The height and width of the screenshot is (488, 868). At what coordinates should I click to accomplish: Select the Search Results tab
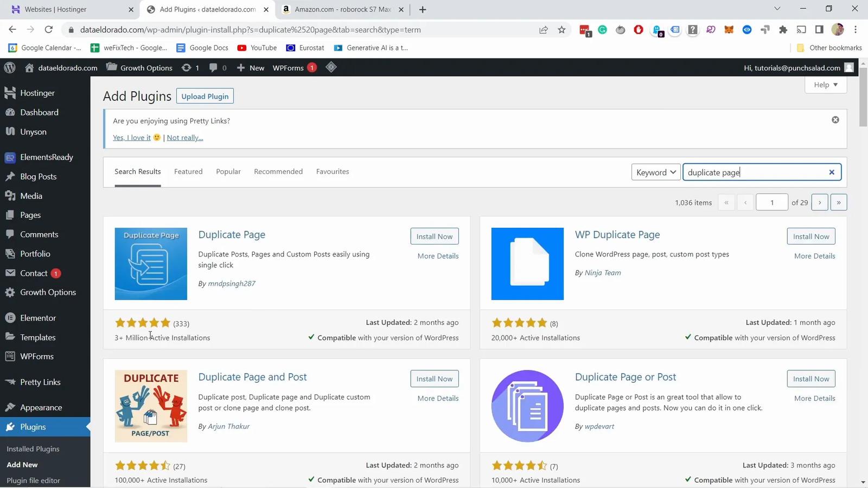(138, 172)
